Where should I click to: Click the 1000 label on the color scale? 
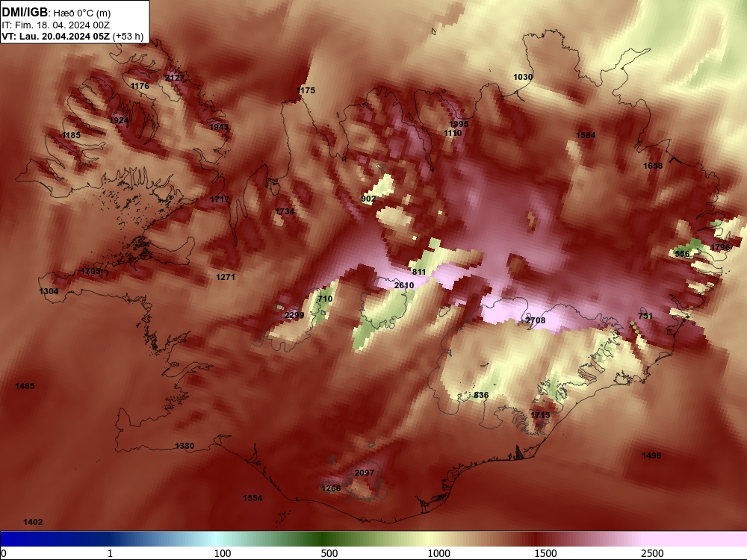438,553
